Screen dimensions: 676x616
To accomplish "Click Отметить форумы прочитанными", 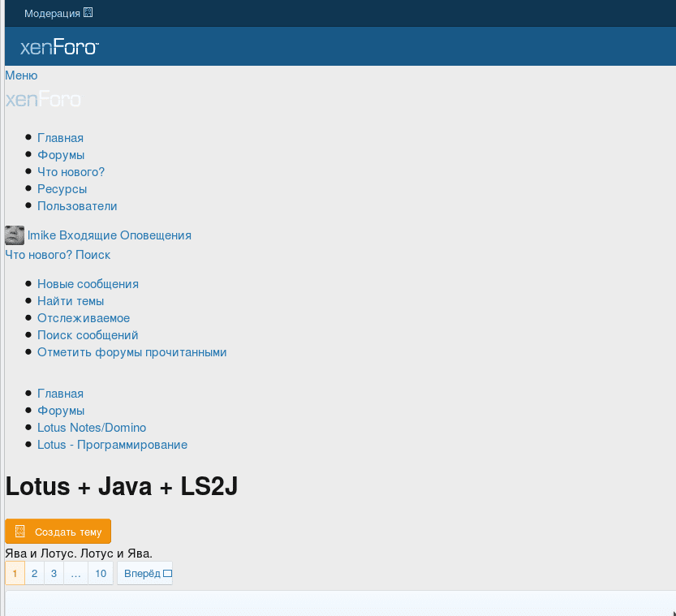I will tap(131, 352).
